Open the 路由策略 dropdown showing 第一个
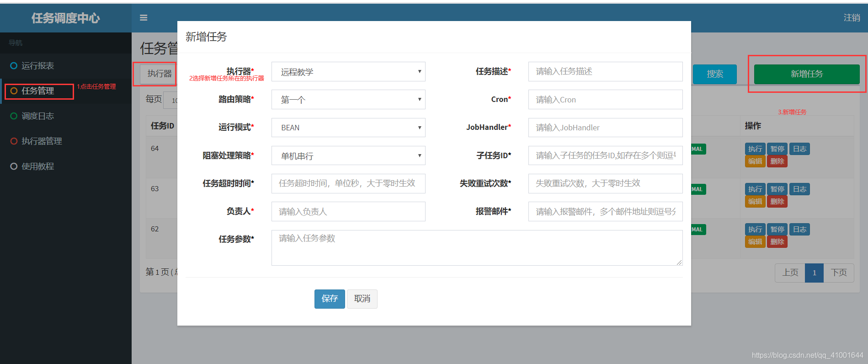 tap(348, 100)
